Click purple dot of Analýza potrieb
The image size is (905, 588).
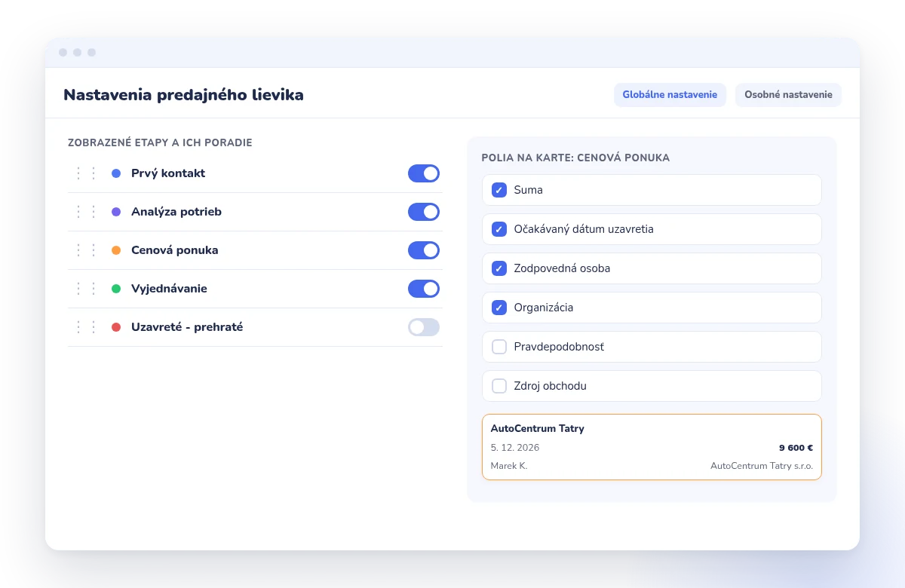pyautogui.click(x=116, y=212)
